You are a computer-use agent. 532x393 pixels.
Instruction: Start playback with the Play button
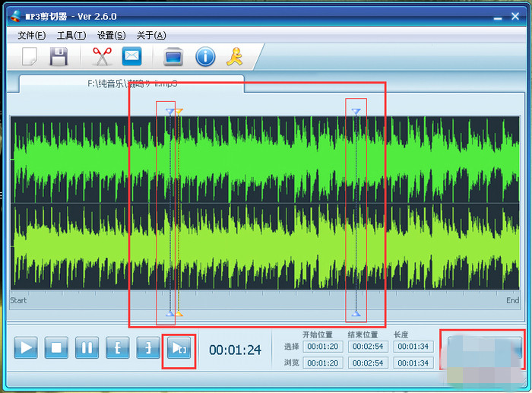click(x=26, y=348)
